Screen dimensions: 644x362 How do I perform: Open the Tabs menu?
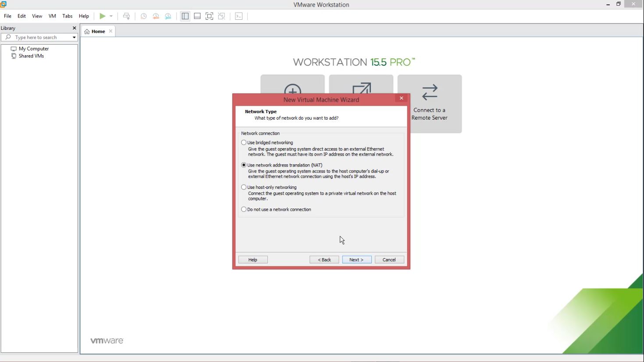click(x=68, y=16)
